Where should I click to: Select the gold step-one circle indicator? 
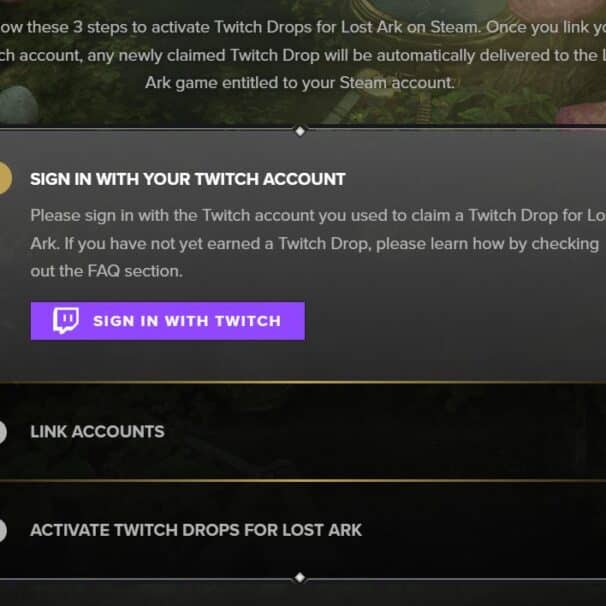(x=3, y=179)
